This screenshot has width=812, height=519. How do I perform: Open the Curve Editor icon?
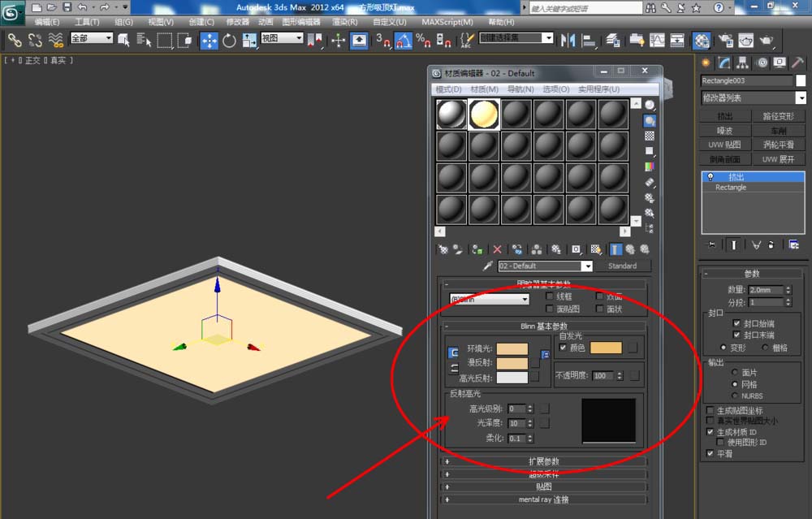657,41
